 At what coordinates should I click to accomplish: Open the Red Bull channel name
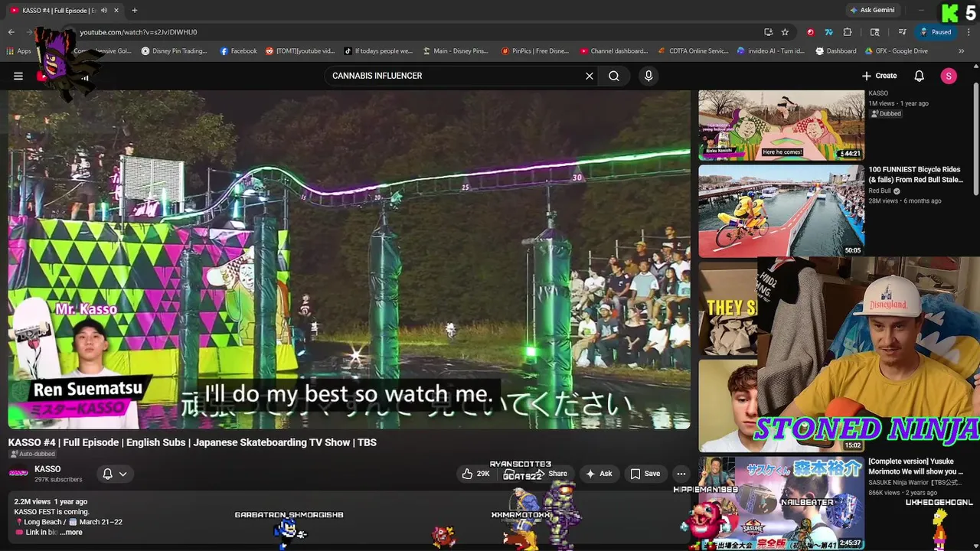pyautogui.click(x=880, y=191)
